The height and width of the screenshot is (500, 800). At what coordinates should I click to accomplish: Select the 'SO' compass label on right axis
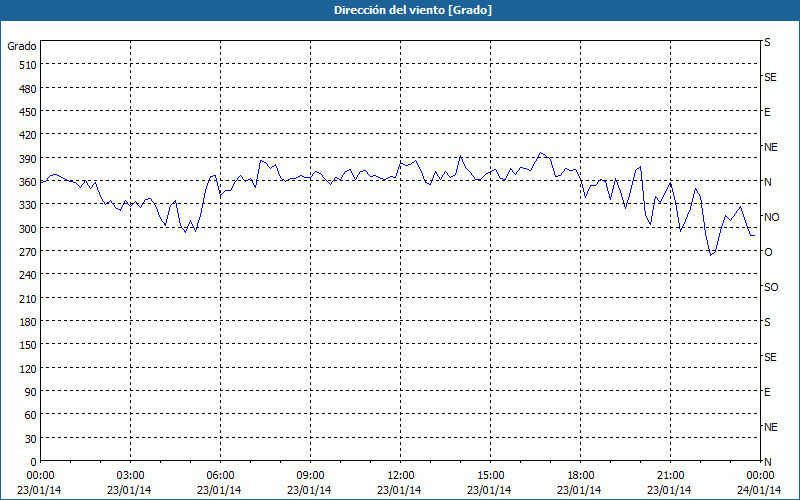[771, 287]
